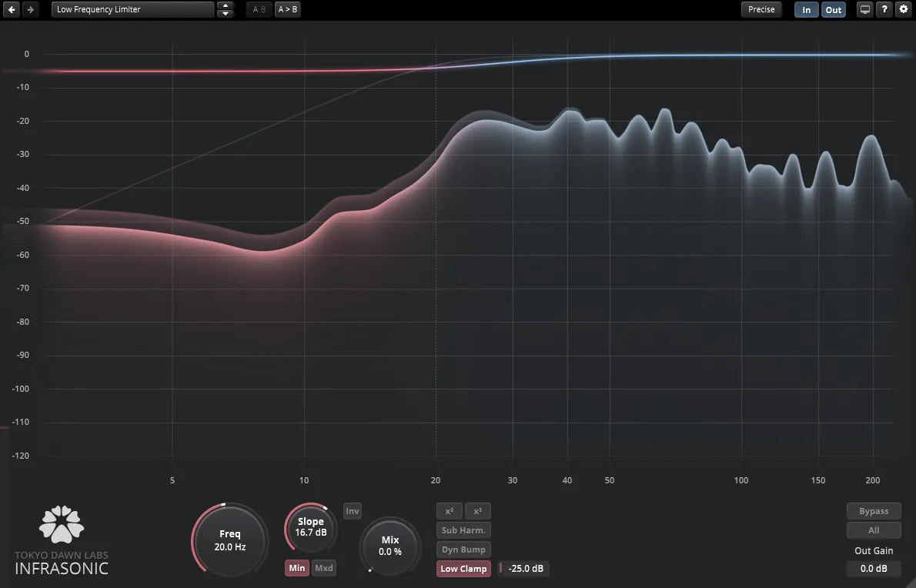Activate the Bypass button
The width and height of the screenshot is (916, 588).
click(874, 510)
